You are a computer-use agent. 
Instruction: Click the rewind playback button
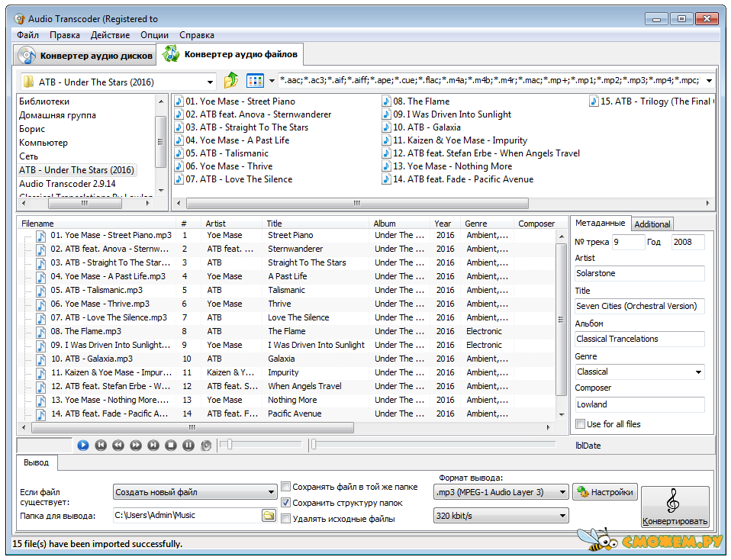click(118, 446)
